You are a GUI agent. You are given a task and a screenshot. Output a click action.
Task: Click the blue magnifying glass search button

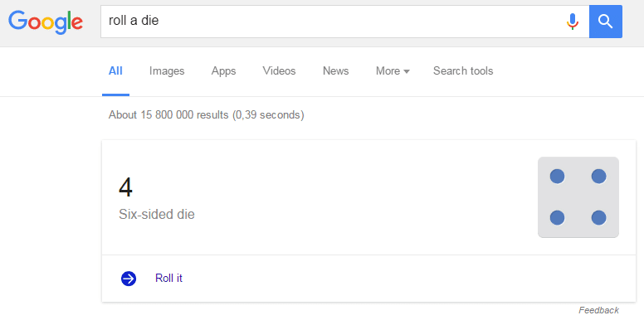point(605,22)
